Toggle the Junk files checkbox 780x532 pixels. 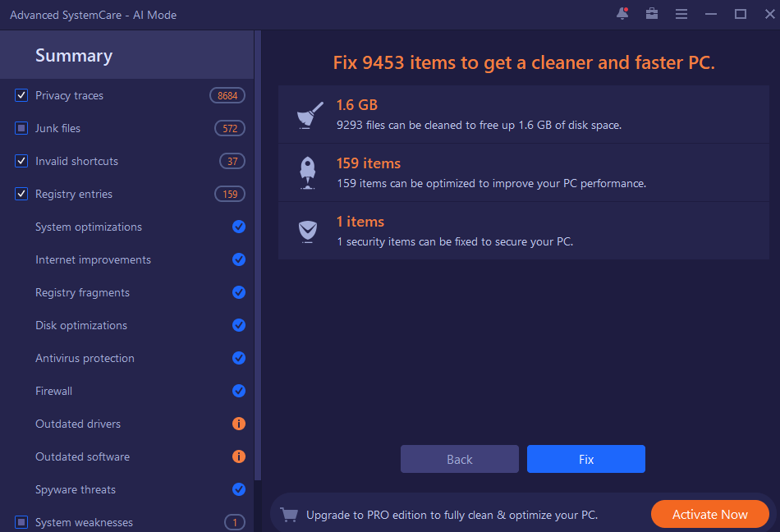(21, 128)
